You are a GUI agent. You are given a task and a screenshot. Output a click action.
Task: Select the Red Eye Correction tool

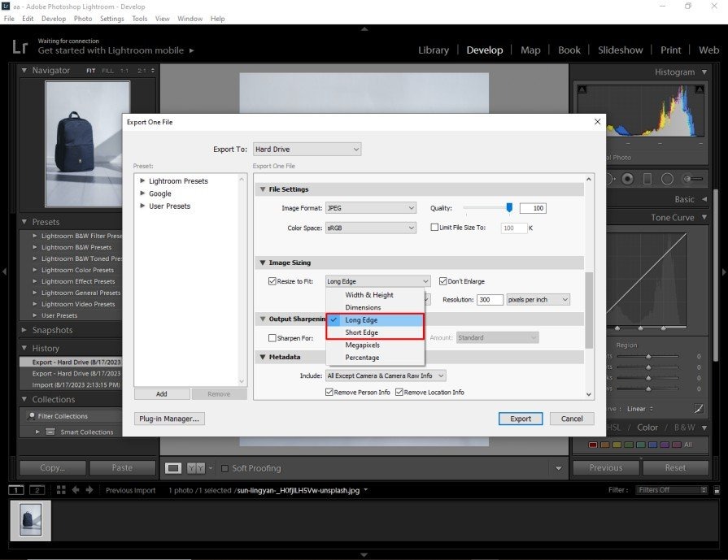(626, 179)
